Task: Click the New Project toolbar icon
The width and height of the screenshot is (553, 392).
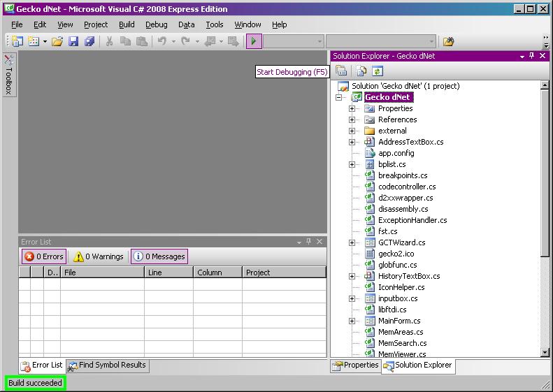Action: point(17,42)
